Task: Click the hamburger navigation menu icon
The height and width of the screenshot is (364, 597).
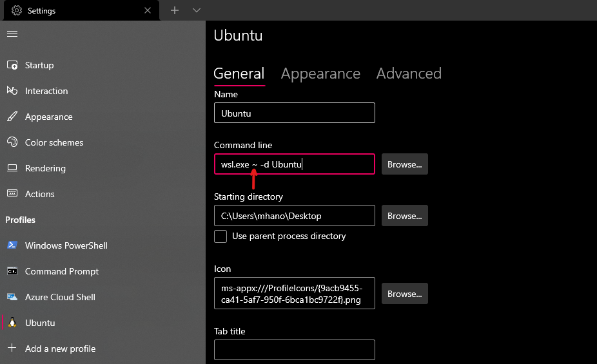Action: pos(12,34)
